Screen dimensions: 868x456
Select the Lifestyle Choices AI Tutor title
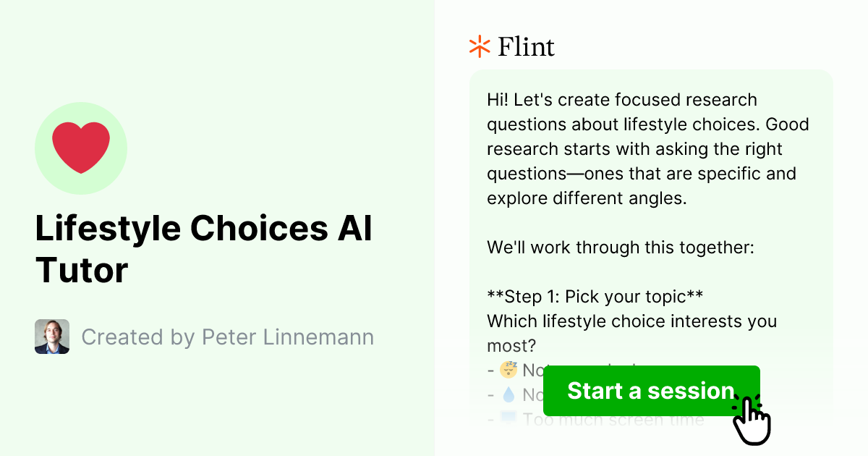point(204,249)
